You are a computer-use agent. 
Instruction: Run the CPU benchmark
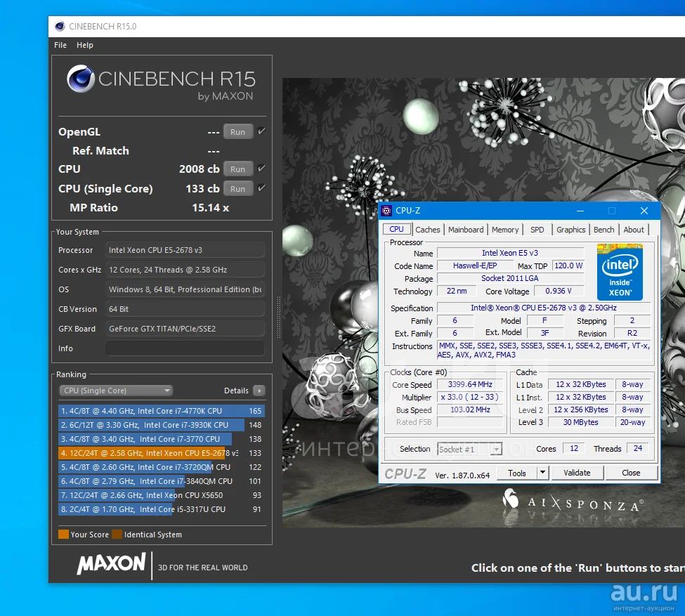238,169
